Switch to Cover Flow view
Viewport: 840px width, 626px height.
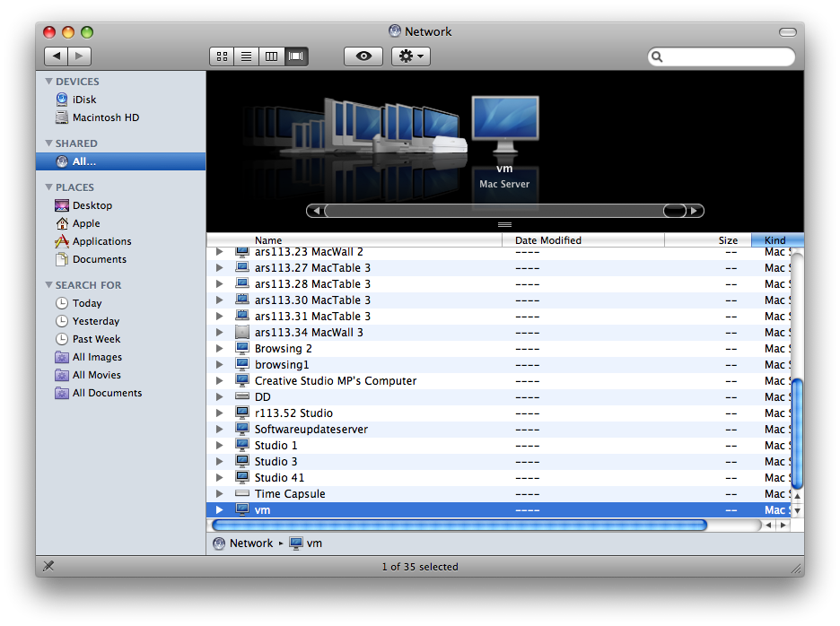[296, 57]
